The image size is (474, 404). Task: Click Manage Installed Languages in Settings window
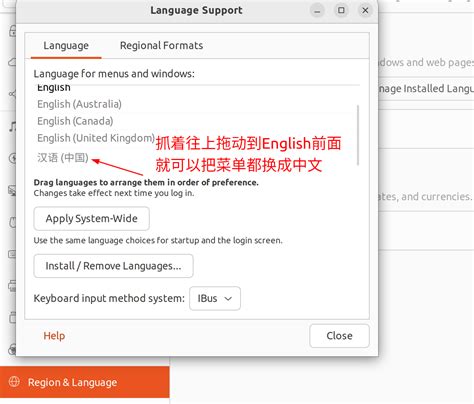tap(426, 89)
